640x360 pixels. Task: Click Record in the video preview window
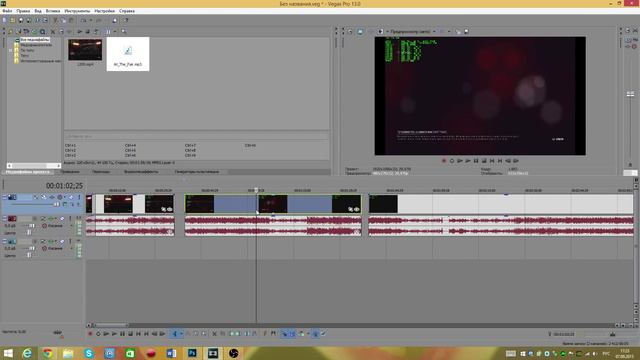[x=444, y=161]
